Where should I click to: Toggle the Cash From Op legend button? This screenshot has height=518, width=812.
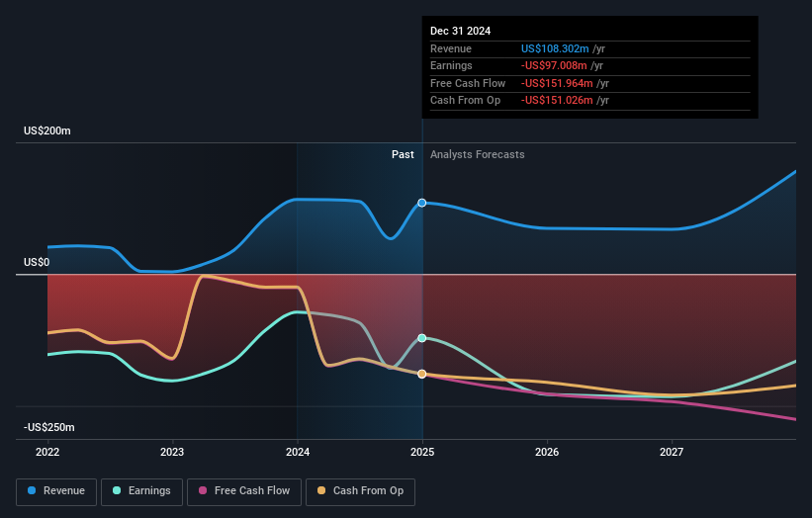pos(360,491)
